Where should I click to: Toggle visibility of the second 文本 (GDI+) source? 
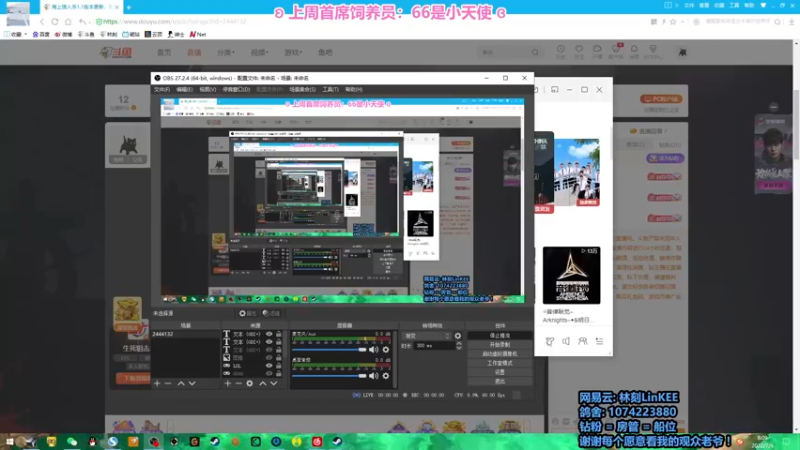tap(269, 342)
